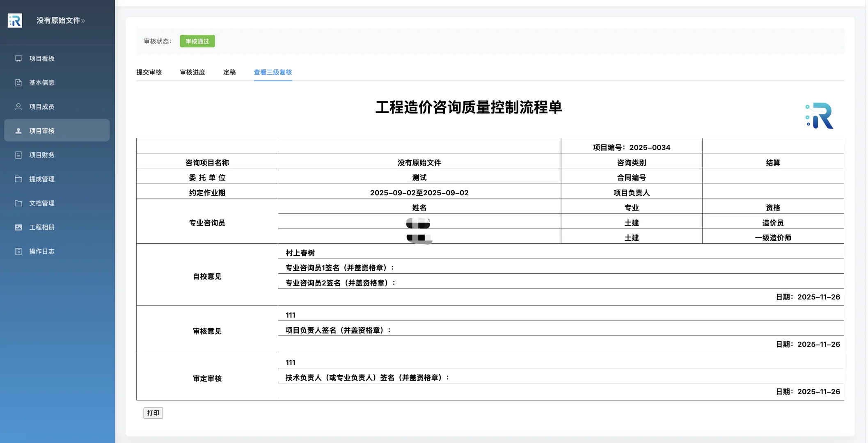Select the 基本信息 document icon in sidebar

click(x=18, y=82)
